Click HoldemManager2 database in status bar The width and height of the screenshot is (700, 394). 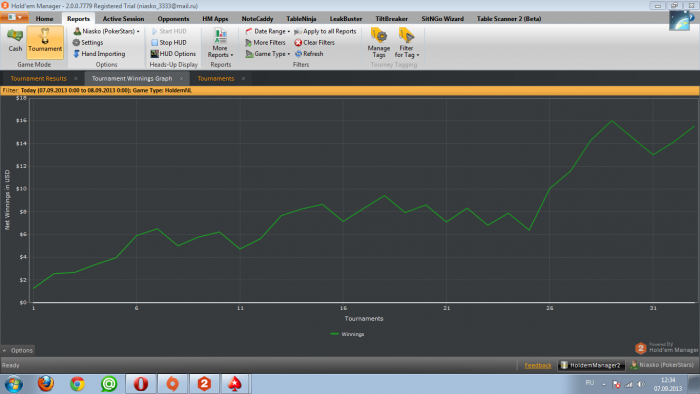click(x=591, y=365)
